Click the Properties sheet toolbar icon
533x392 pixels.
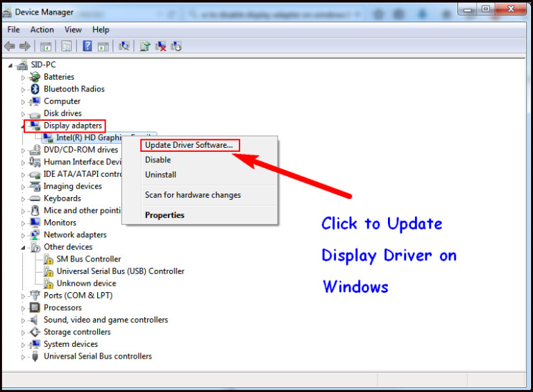pyautogui.click(x=67, y=46)
